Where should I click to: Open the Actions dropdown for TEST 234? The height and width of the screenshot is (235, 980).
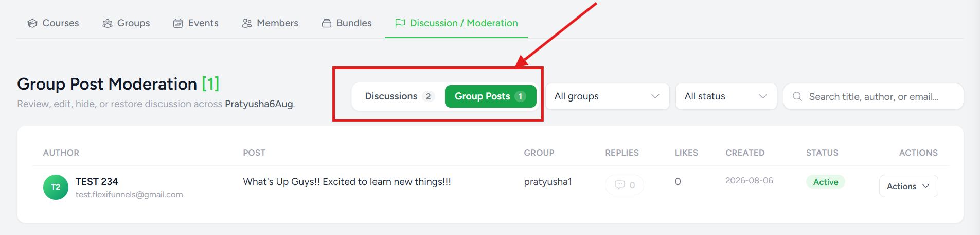pos(908,186)
